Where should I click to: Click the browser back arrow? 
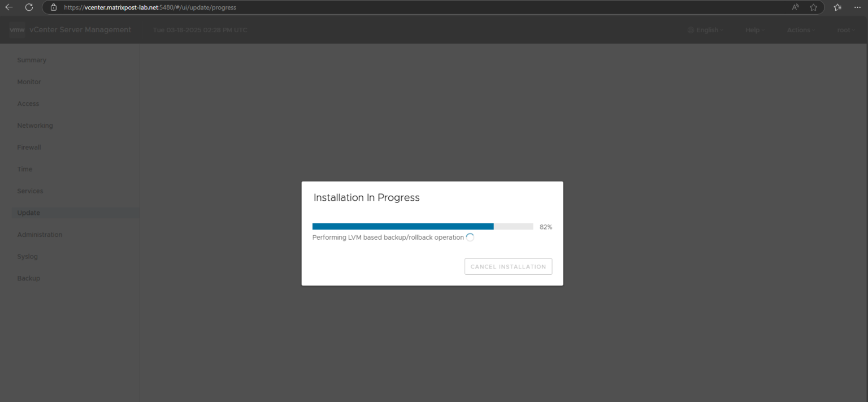(8, 7)
